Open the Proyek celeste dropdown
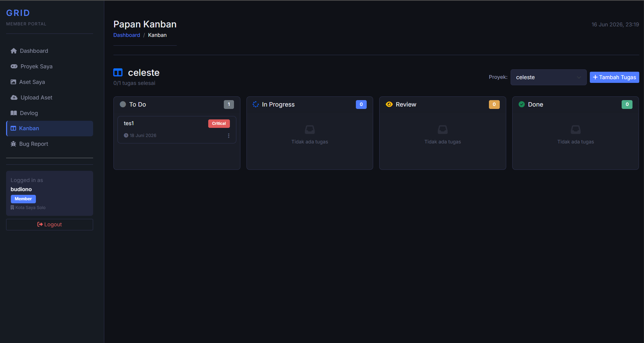 click(x=549, y=77)
